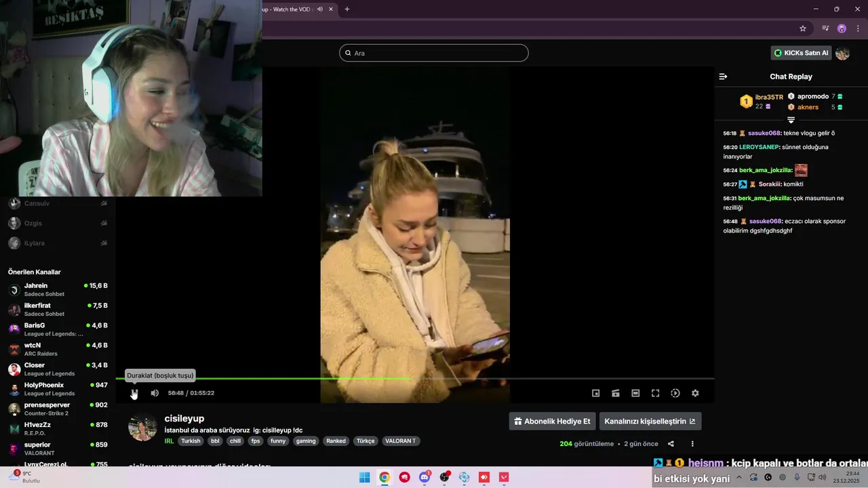
Task: Open superior recommended channel
Action: click(x=58, y=449)
